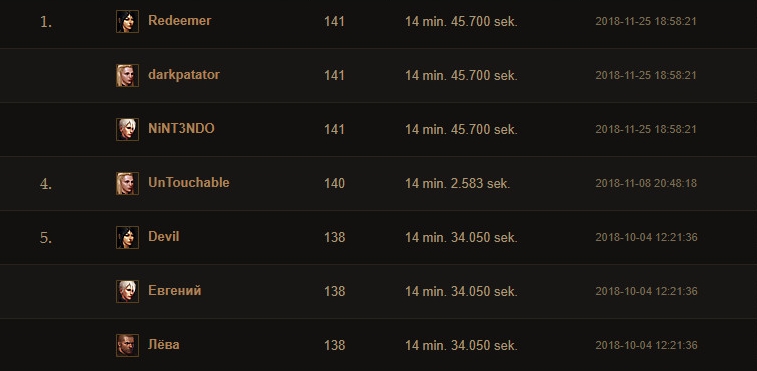
Task: Click UnTouchable's time 14 min. 2.583 sek.
Action: (x=458, y=184)
